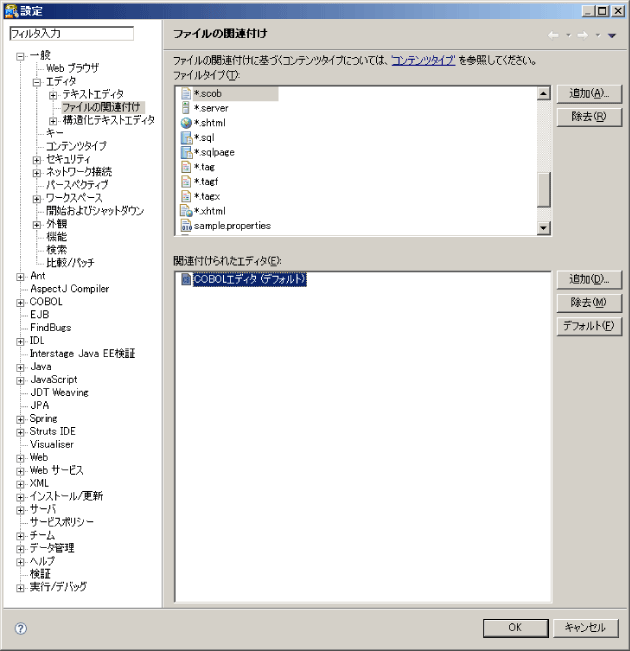Collapse the エディタ tree node
Screen dimensions: 630x651
(37, 82)
